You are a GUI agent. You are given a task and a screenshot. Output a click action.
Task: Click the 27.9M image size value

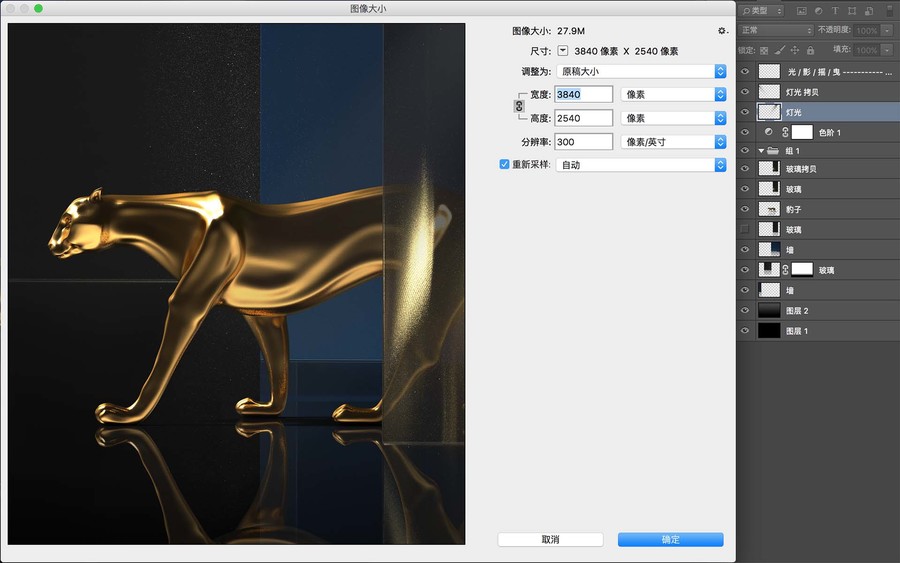pos(571,31)
